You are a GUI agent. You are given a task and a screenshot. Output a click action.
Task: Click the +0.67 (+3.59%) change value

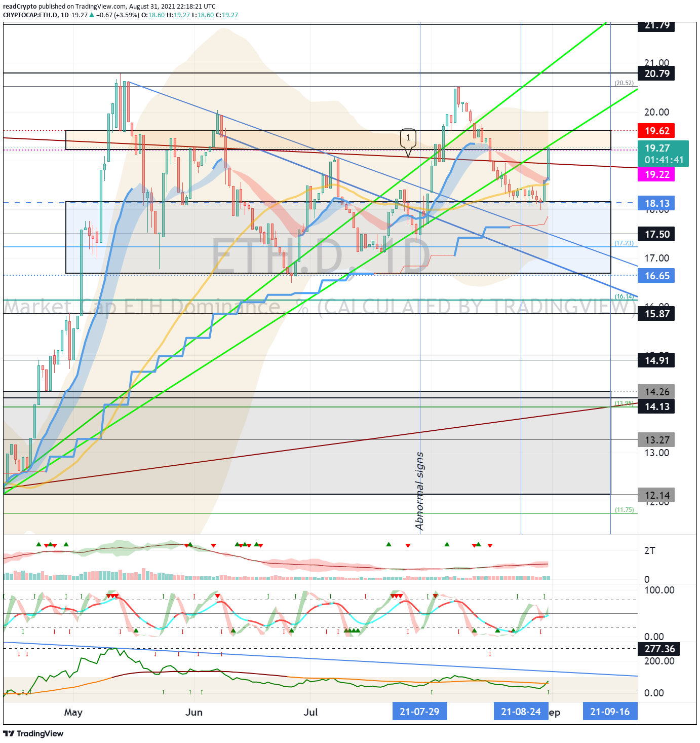point(118,15)
